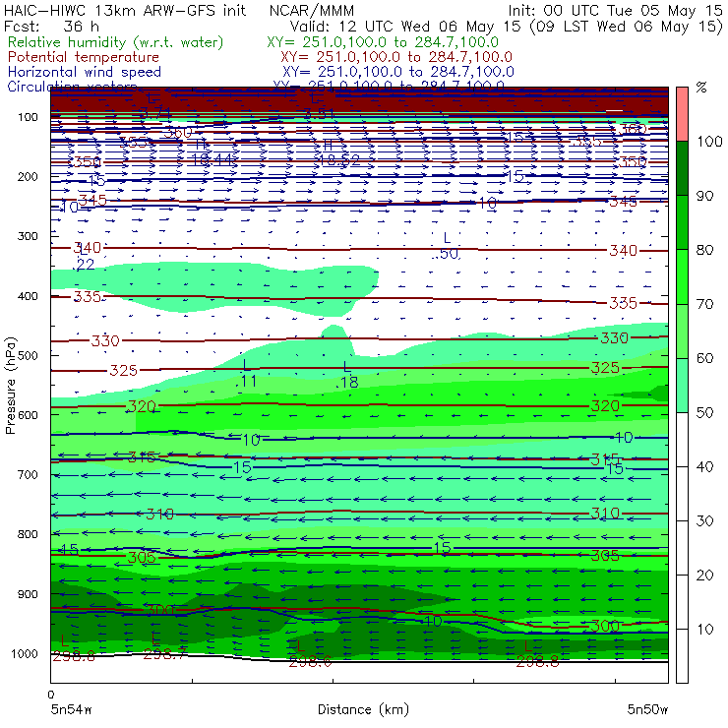This screenshot has height=728, width=728.
Task: Click the '600' pressure axis tick label
Action: point(28,415)
